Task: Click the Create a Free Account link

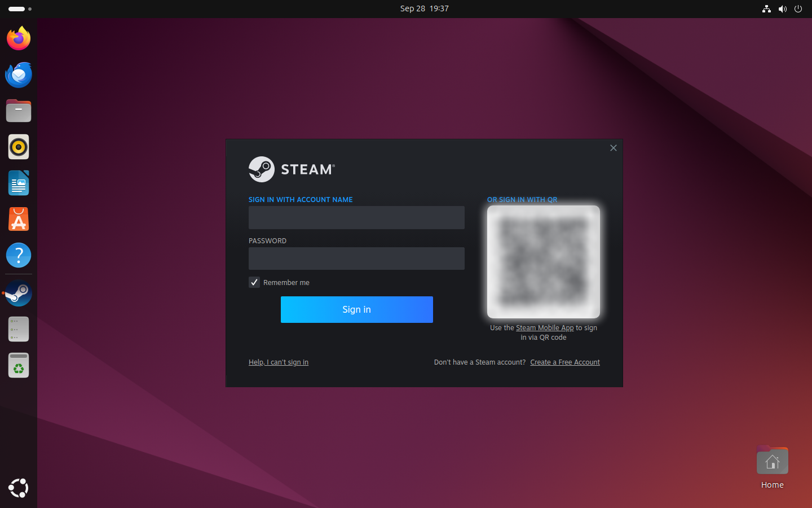Action: click(565, 362)
